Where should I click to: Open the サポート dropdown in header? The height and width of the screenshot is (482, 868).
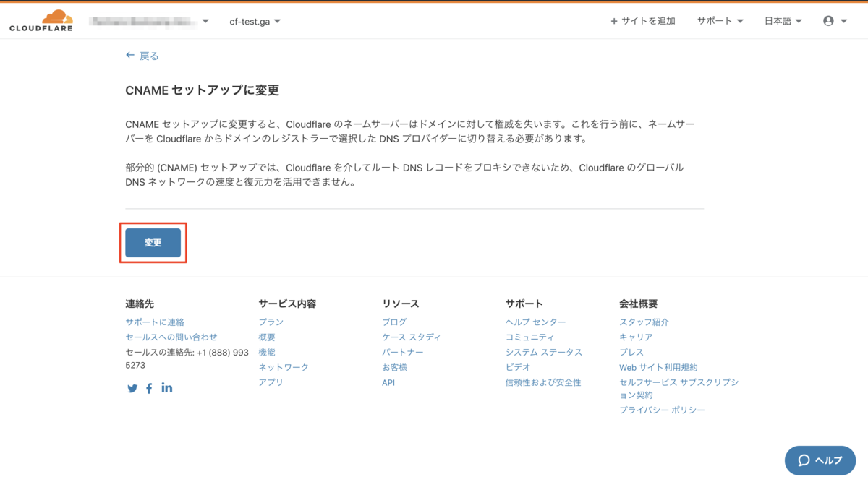pos(720,21)
